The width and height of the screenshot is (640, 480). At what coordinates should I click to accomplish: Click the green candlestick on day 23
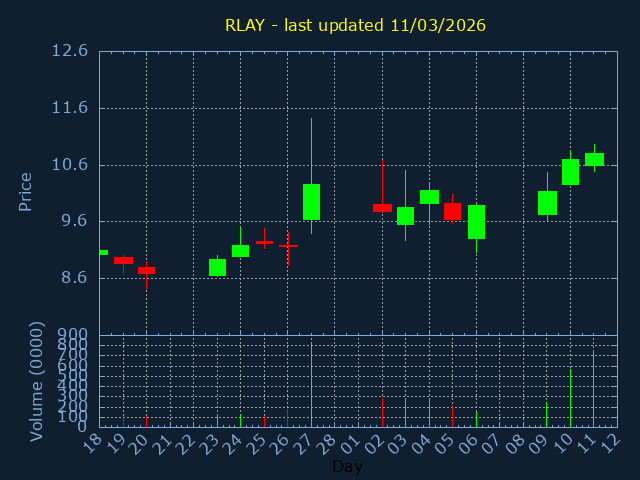click(x=217, y=267)
